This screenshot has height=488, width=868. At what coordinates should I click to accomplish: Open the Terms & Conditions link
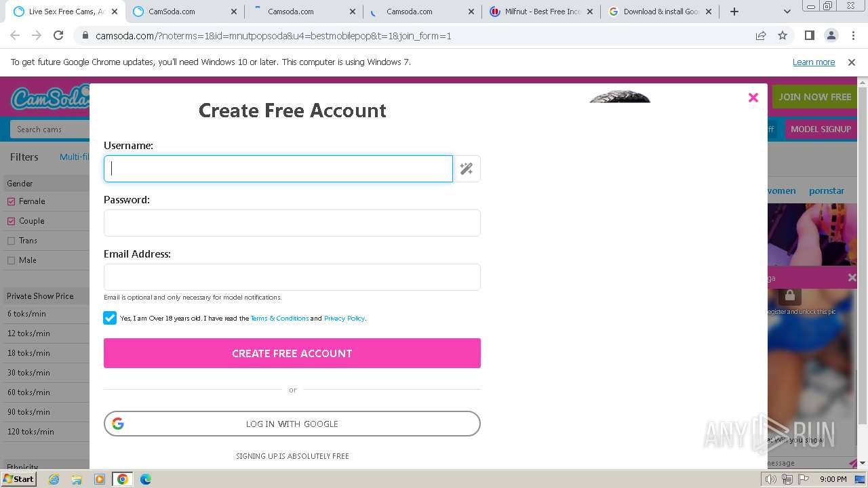279,319
